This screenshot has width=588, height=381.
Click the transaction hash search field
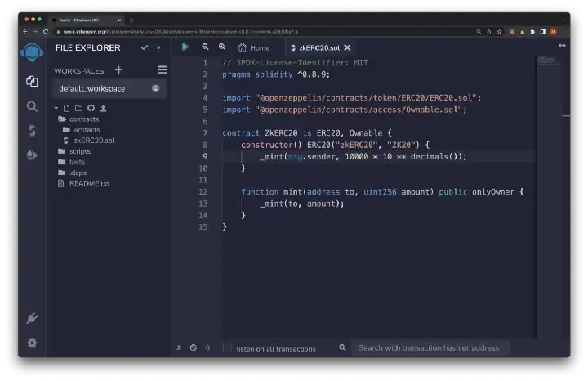tap(430, 347)
